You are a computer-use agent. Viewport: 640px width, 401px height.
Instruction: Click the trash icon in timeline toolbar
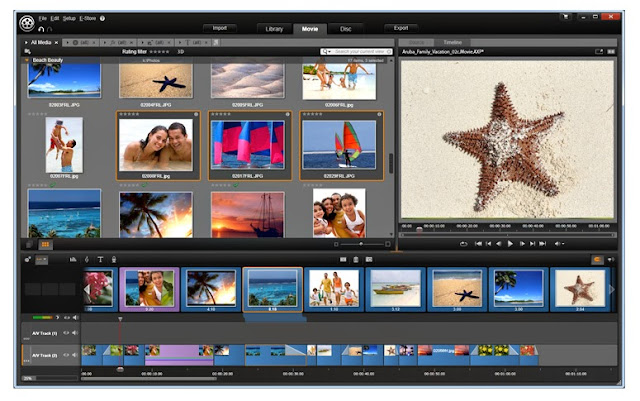pos(356,259)
